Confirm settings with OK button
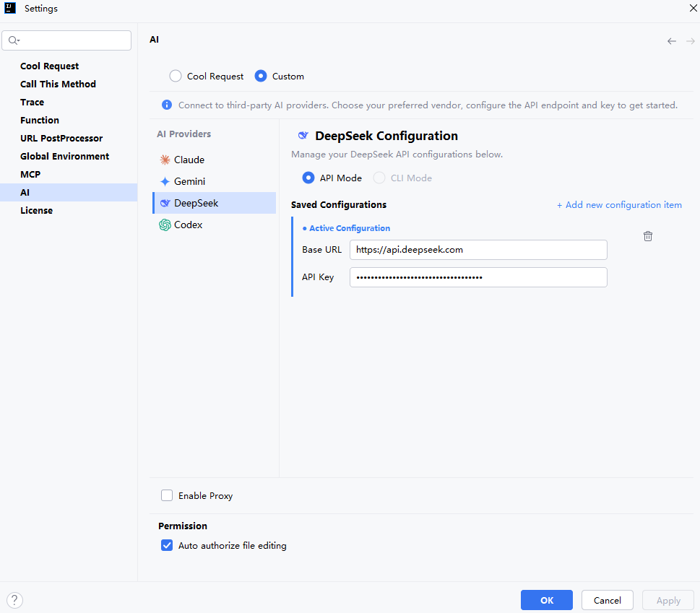Screen dimensions: 700x613 (546, 600)
